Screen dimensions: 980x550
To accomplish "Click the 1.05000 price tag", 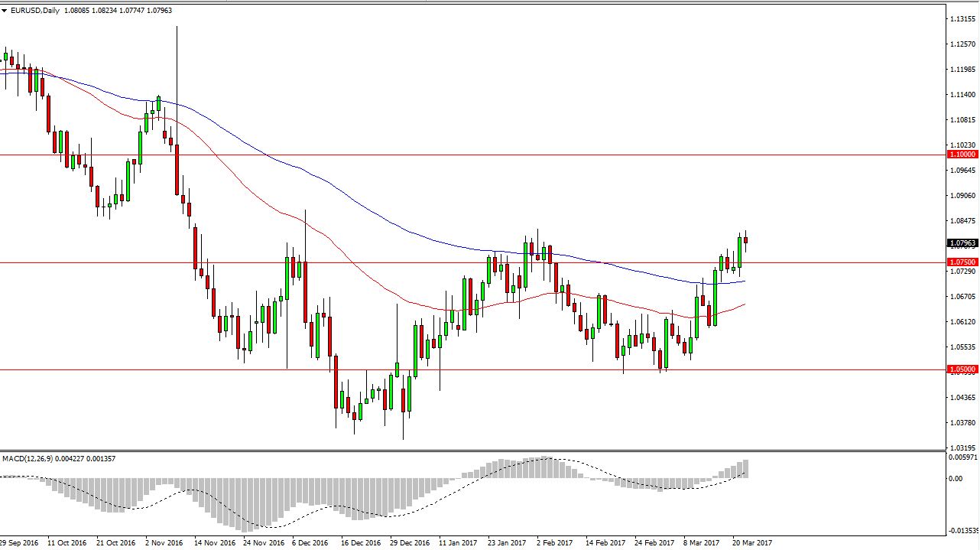I will (962, 369).
